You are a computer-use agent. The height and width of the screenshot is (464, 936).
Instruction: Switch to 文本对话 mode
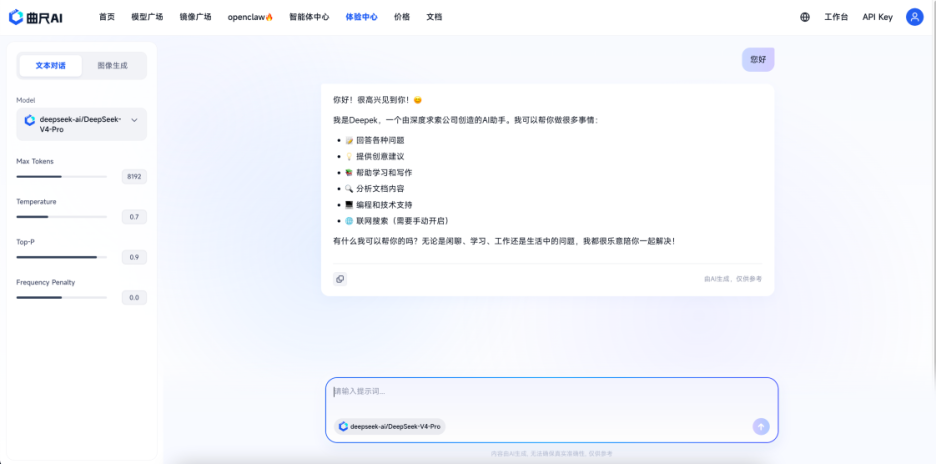tap(50, 65)
